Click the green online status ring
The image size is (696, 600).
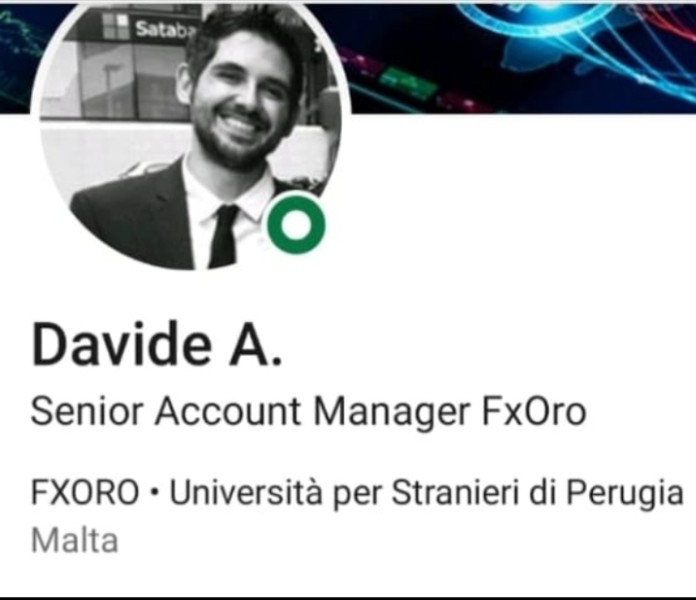297,225
